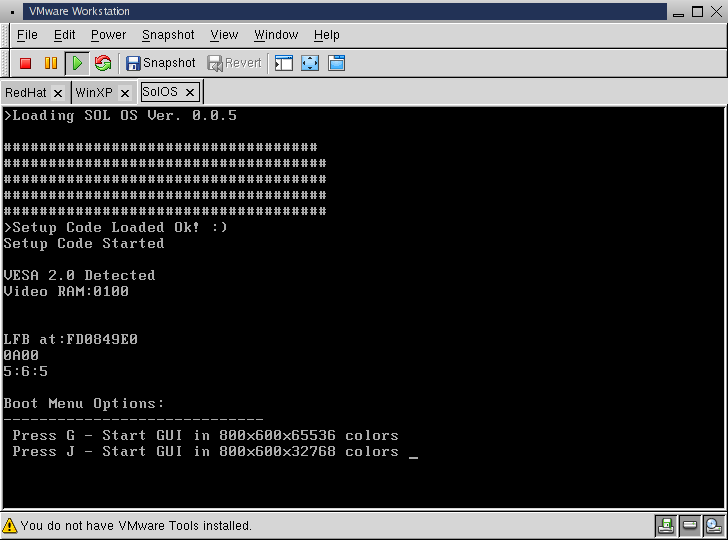Click the 'Video RAM:0100' line
The height and width of the screenshot is (540, 728).
(66, 292)
